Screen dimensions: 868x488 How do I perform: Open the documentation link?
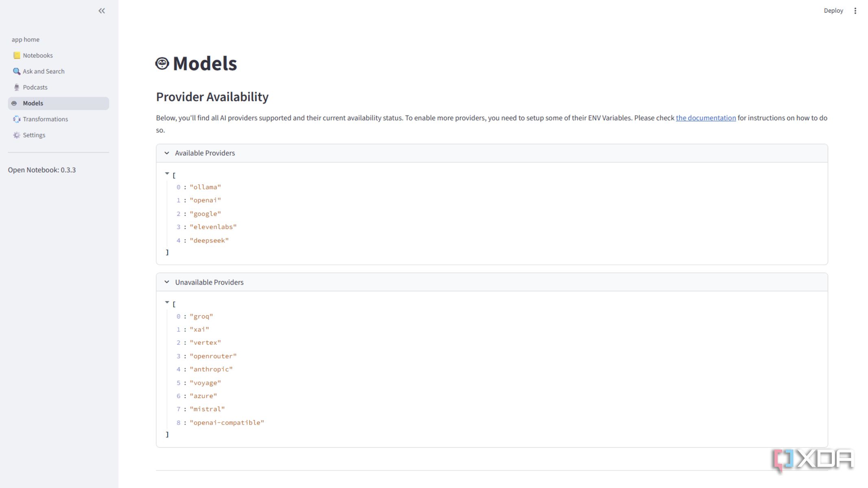point(706,118)
